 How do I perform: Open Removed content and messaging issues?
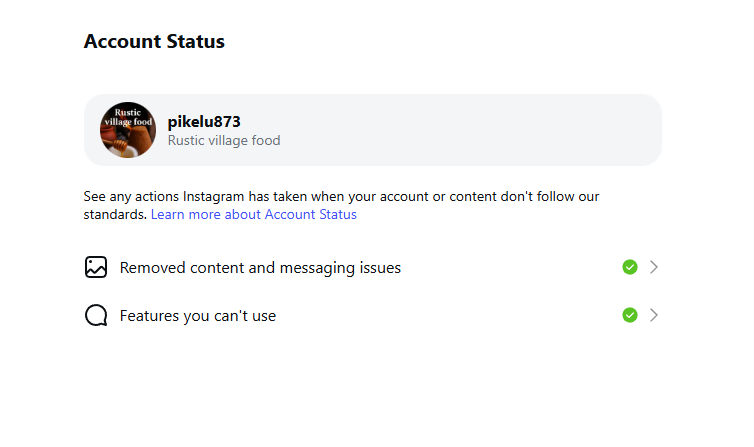coord(260,268)
